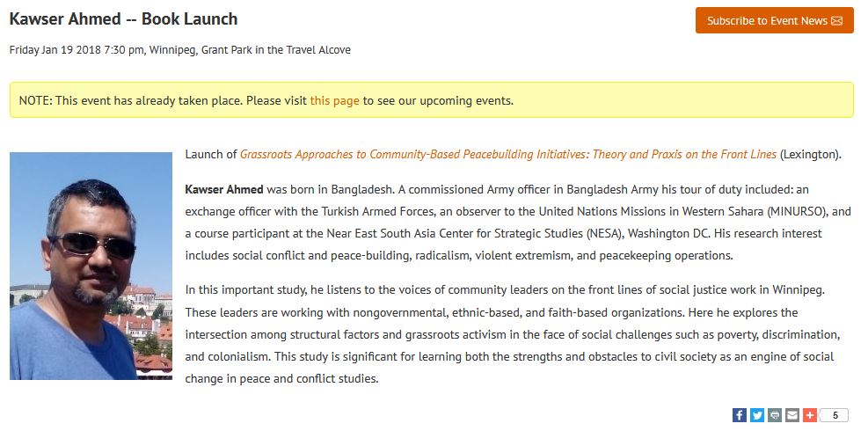Share this event via the email icon
Viewport: 868px width, 431px height.
(792, 415)
